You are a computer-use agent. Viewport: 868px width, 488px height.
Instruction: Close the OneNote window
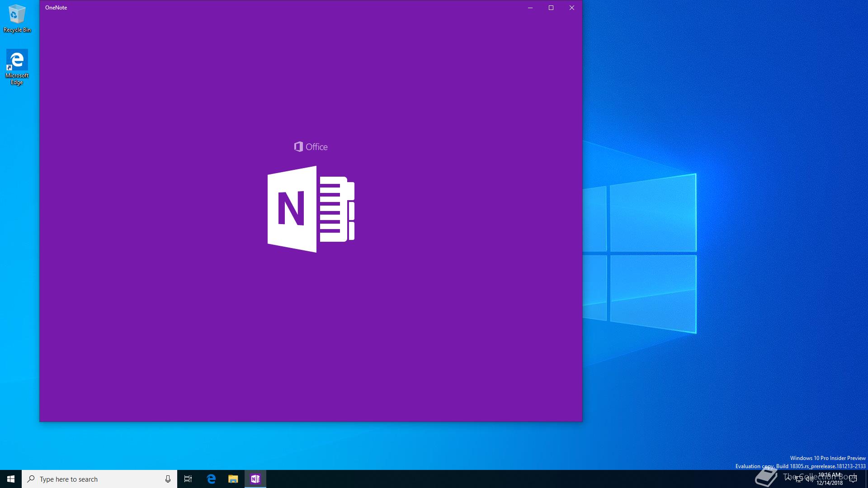pyautogui.click(x=572, y=8)
